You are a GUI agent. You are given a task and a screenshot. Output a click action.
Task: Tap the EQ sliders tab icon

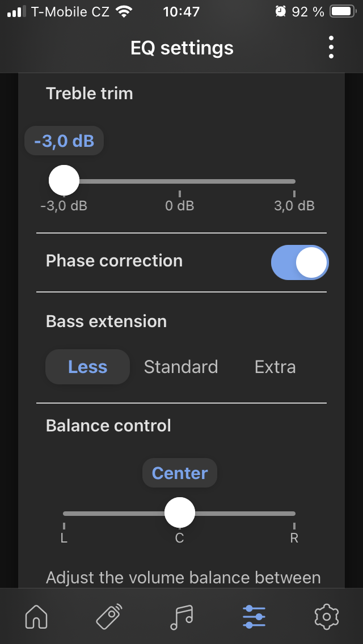254,616
